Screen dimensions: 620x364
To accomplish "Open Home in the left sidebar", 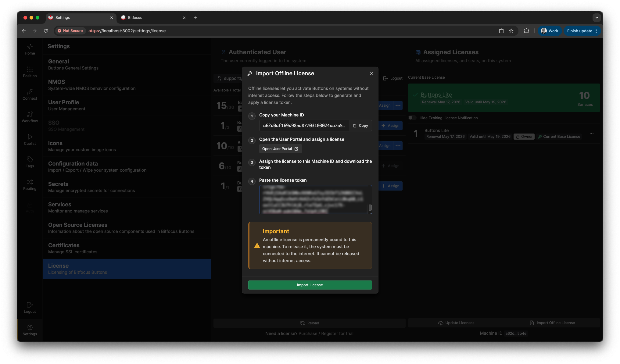I will click(x=30, y=49).
